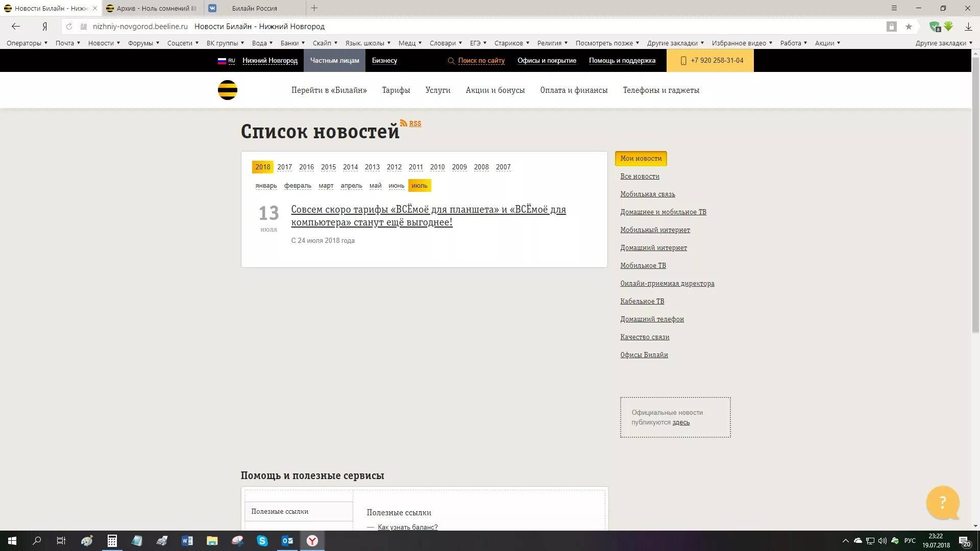Expand Избранное видео bookmarks folder
This screenshot has height=551, width=980.
coord(742,43)
